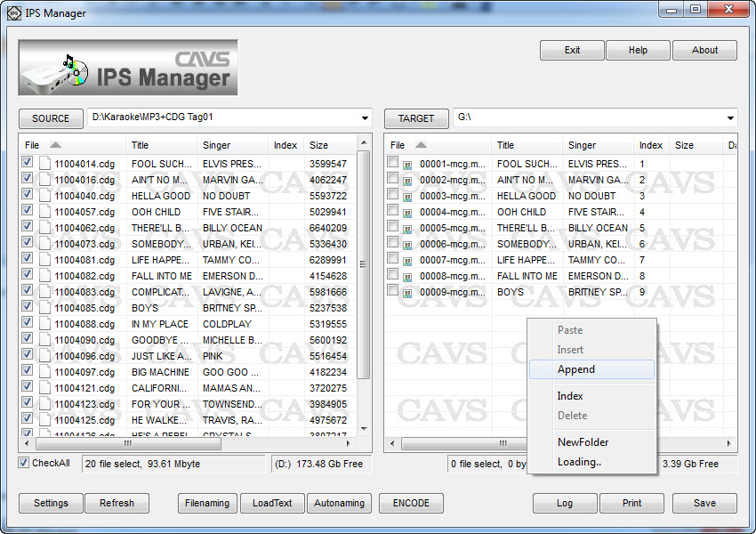Click the IPS Manager title bar icon
756x534 pixels.
(12, 12)
